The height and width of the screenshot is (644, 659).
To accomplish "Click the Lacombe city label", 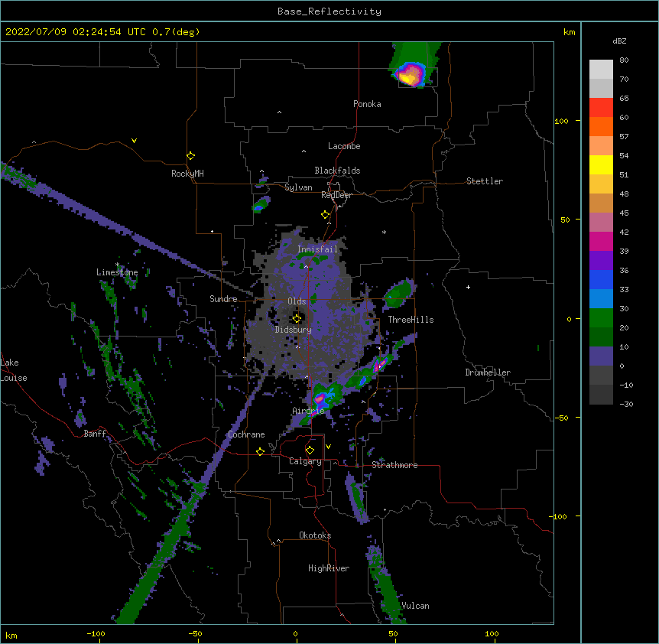I will coord(344,146).
